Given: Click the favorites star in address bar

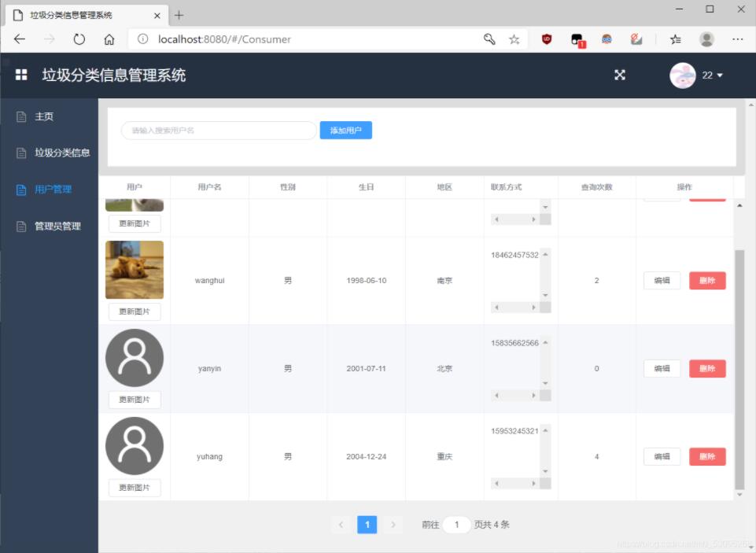Looking at the screenshot, I should click(513, 39).
